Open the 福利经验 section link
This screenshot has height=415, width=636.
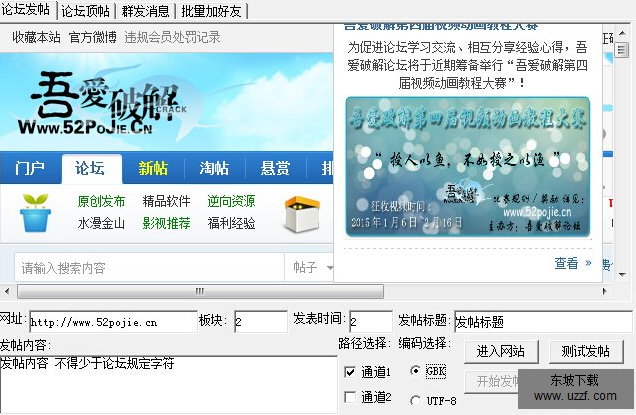[231, 223]
